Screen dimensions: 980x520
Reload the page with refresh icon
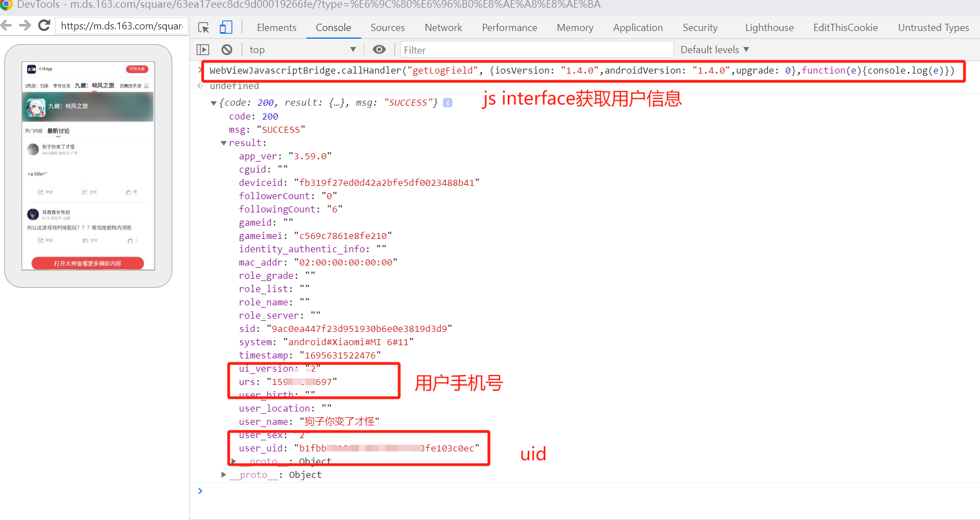44,25
